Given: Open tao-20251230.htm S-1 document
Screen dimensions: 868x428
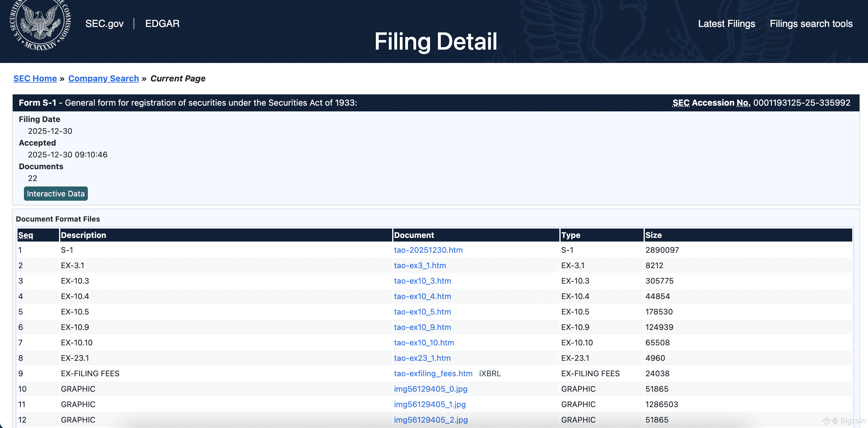Looking at the screenshot, I should point(428,250).
